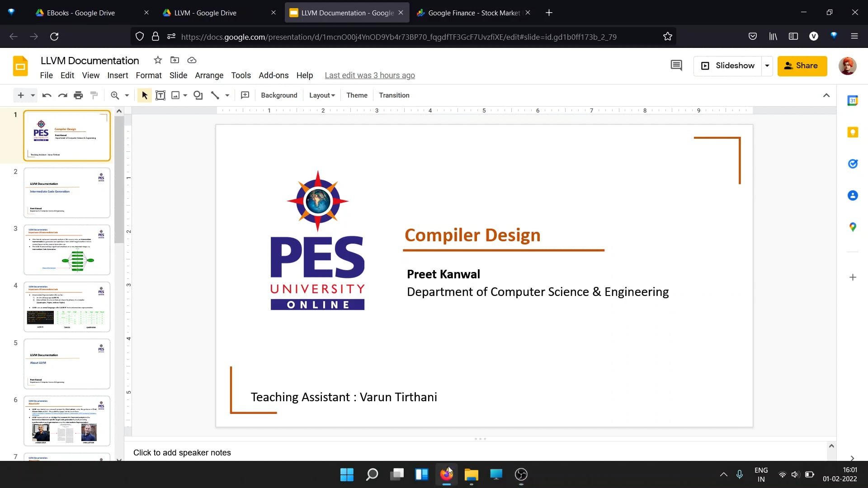Expand the Slideshow dropdown arrow

[x=767, y=66]
